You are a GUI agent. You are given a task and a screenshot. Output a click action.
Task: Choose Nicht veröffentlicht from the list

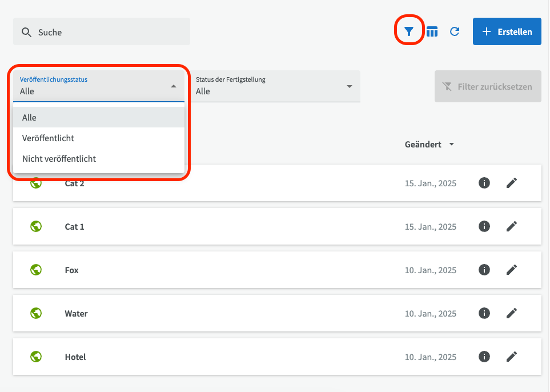[x=59, y=158]
